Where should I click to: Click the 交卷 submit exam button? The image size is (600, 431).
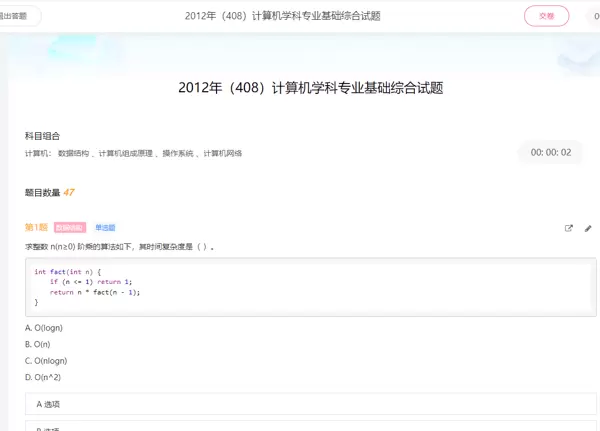pyautogui.click(x=546, y=16)
